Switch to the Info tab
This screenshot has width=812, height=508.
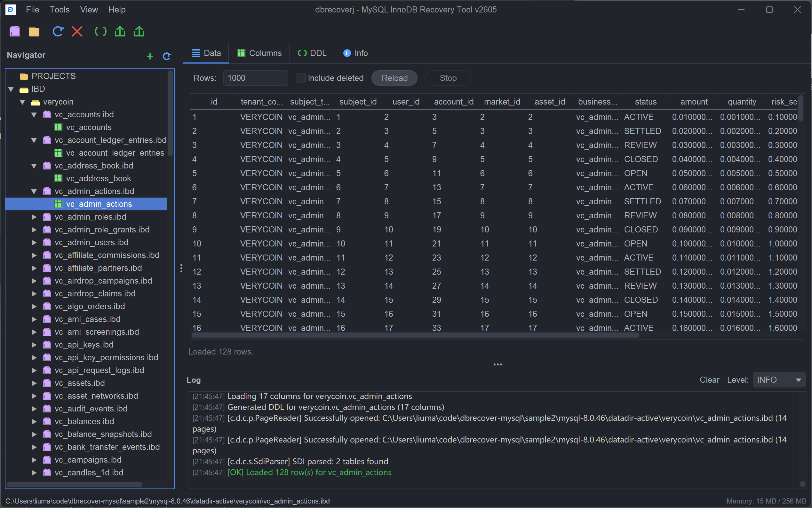pyautogui.click(x=355, y=53)
